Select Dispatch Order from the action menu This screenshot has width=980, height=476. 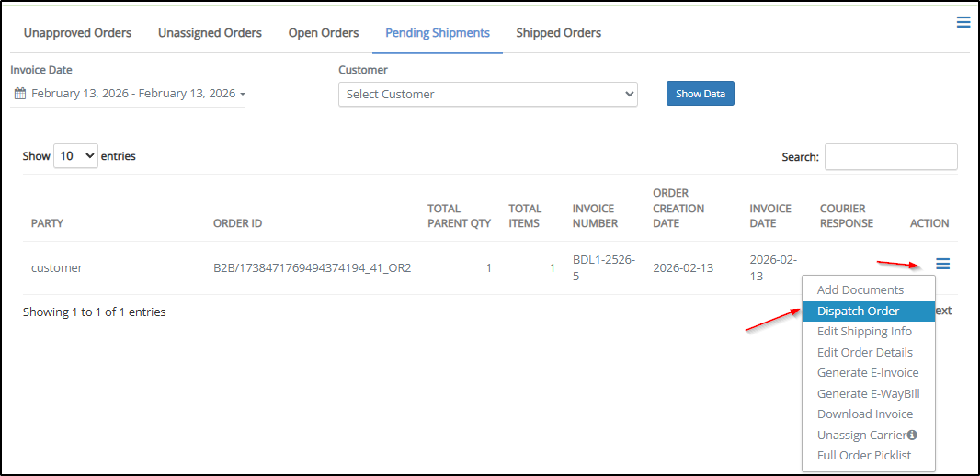click(x=858, y=312)
